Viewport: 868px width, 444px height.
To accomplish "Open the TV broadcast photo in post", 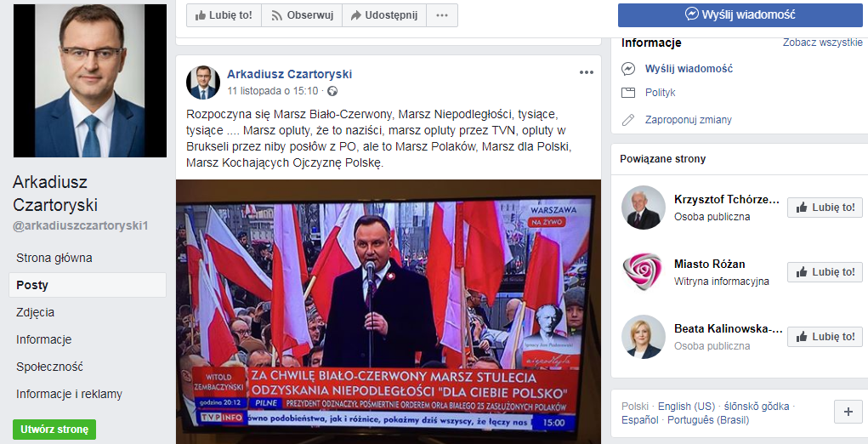I will tap(389, 311).
